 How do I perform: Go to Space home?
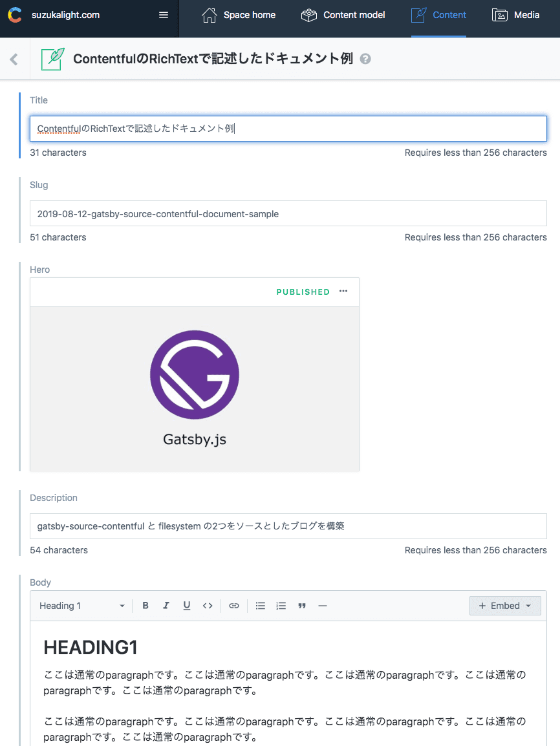click(x=239, y=15)
